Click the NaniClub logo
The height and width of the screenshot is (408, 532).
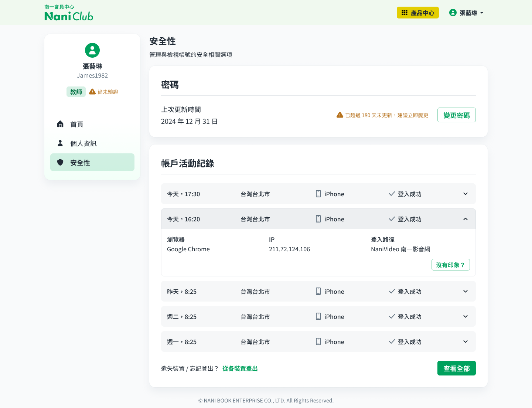click(x=69, y=13)
